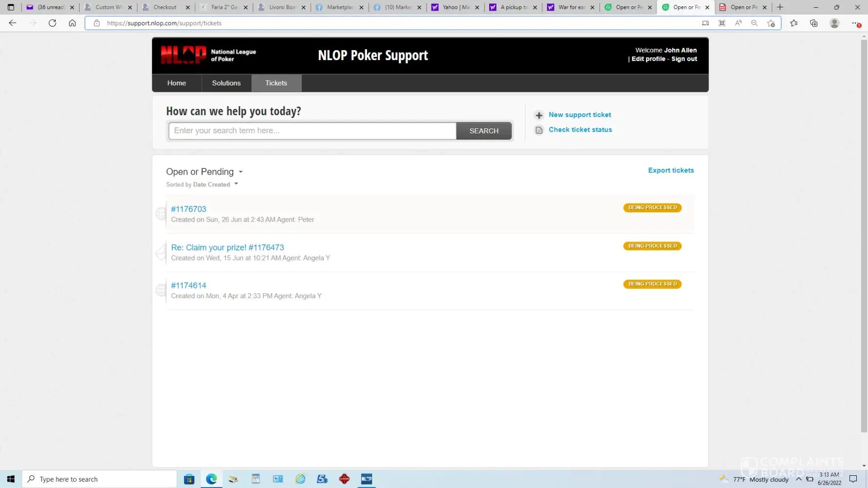Launch Microsoft Edge from the taskbar
Screen dimensions: 868x488
pos(211,479)
